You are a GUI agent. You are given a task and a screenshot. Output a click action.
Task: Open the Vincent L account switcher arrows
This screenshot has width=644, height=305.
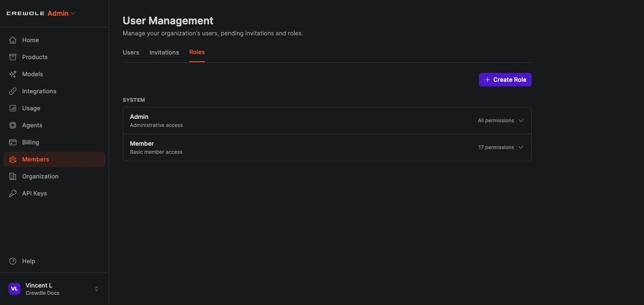tap(97, 289)
